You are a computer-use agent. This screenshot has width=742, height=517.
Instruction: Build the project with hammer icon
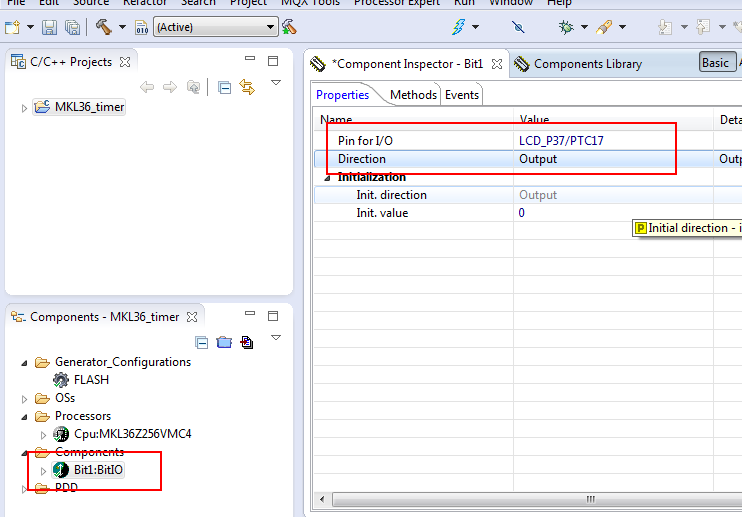(x=104, y=27)
